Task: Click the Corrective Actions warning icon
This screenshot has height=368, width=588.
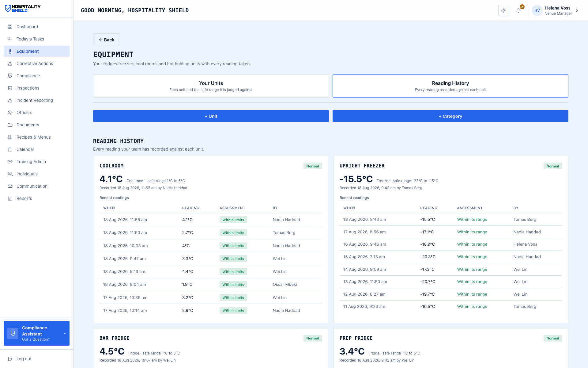Action: (10, 63)
